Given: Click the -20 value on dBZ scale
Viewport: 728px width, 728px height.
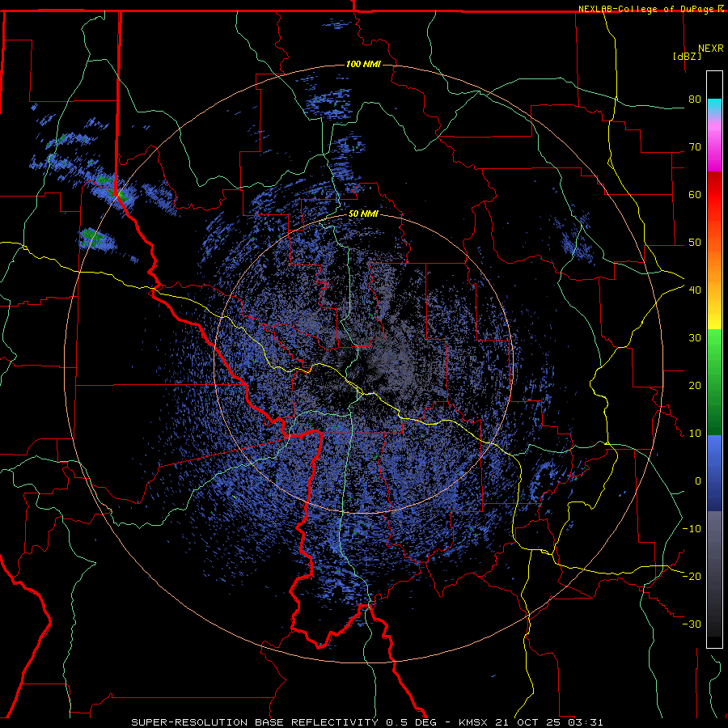Looking at the screenshot, I should pos(692,577).
